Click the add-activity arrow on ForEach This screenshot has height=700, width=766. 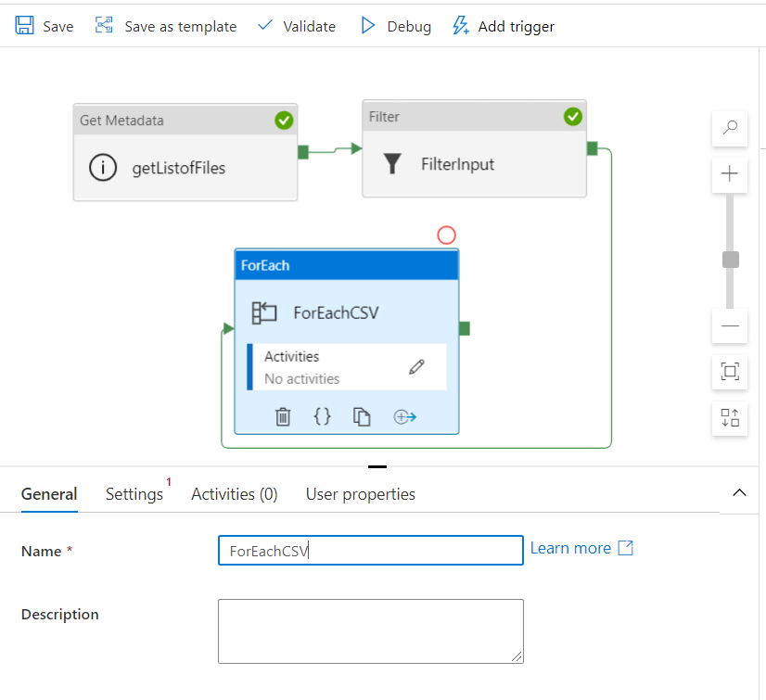pyautogui.click(x=404, y=416)
